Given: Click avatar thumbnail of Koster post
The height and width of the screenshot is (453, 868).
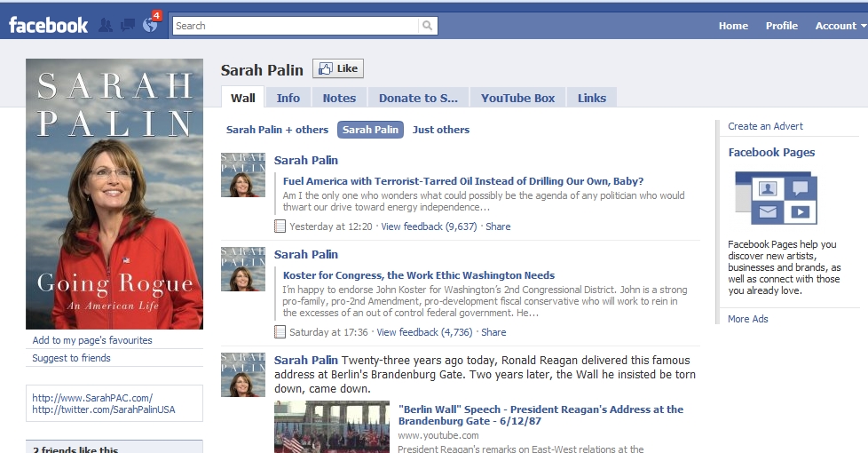Looking at the screenshot, I should (243, 269).
